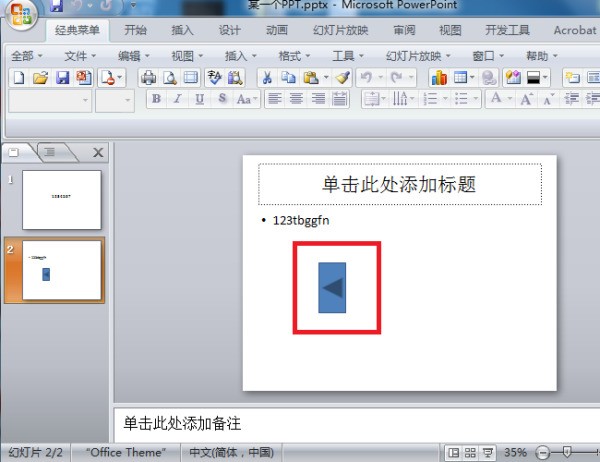Decrease font size with small A
The height and width of the screenshot is (462, 600).
pos(548,99)
